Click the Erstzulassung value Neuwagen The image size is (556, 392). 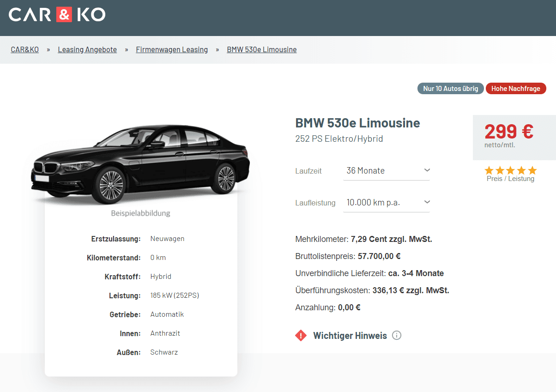coord(167,239)
